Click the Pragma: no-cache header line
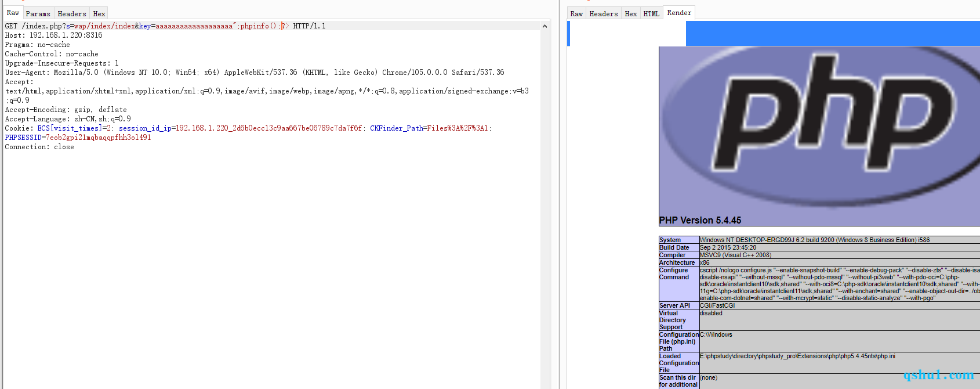Screen dimensions: 980x389 click(x=37, y=45)
